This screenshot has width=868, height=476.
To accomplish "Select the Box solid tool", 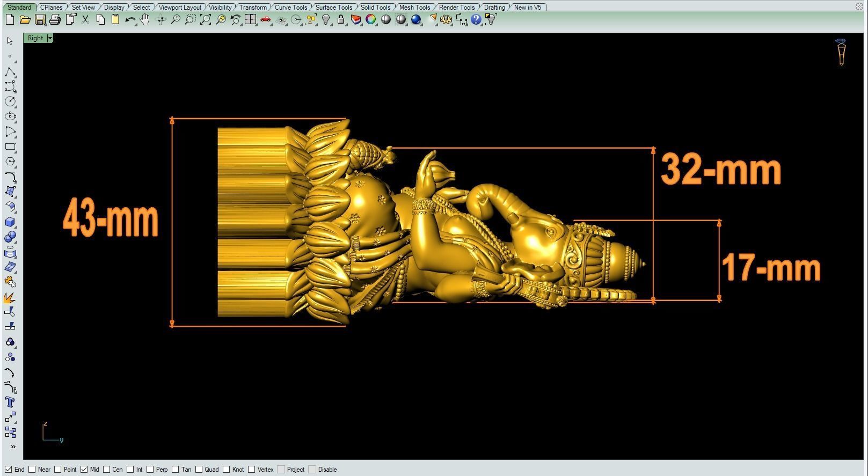I will click(10, 222).
